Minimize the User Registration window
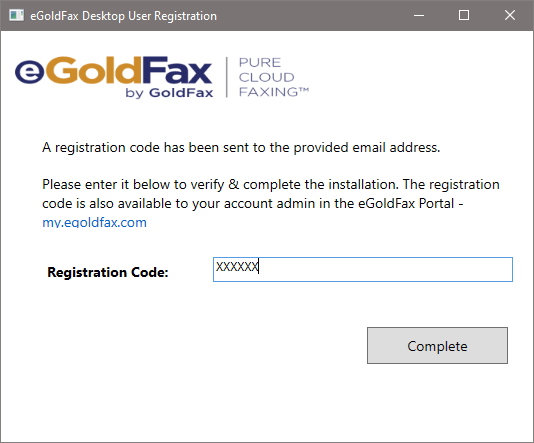 [x=419, y=15]
